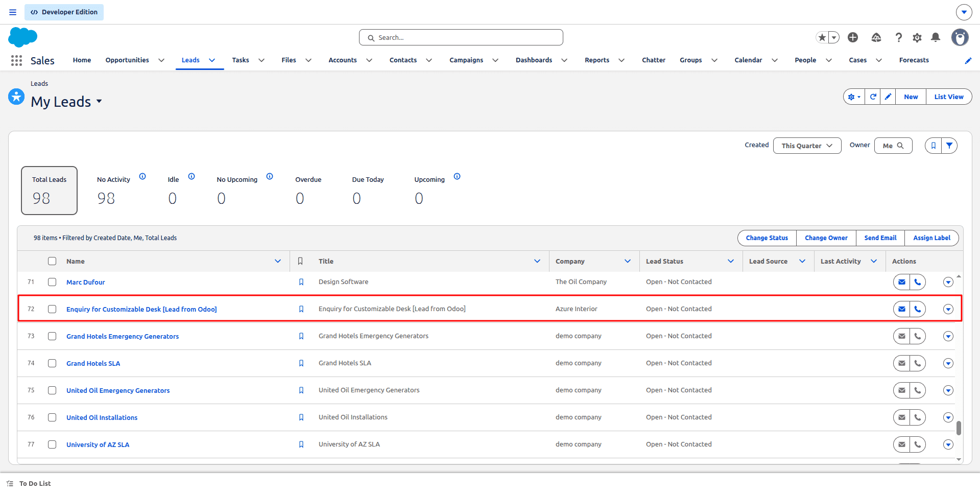Call the Enquiry for Customizable Desk lead
This screenshot has width=980, height=493.
click(918, 309)
